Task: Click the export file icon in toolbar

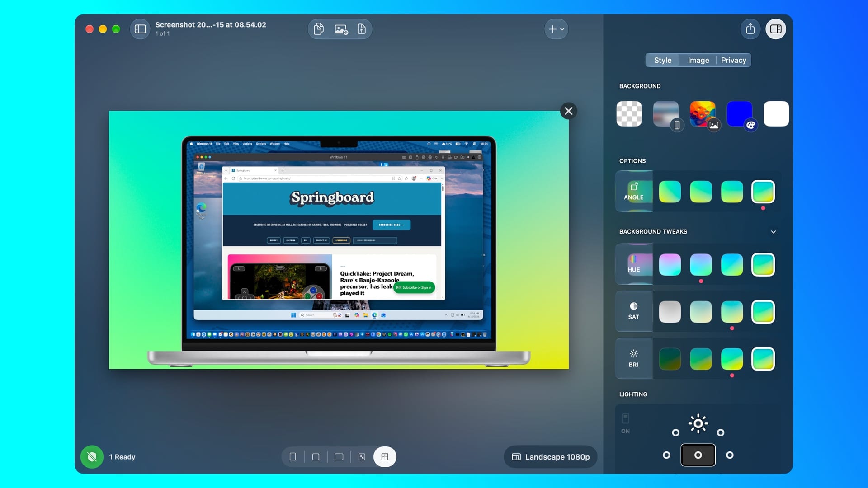Action: (362, 29)
